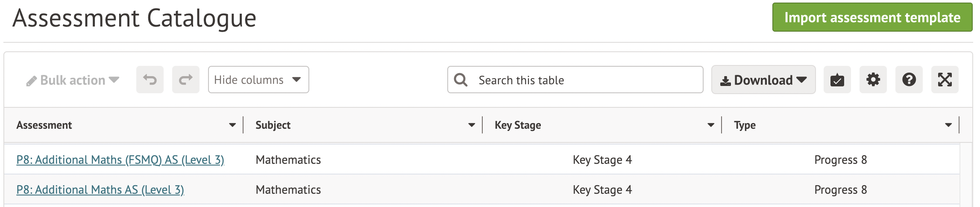980x207 pixels.
Task: Click the search magnifier icon
Action: [461, 80]
